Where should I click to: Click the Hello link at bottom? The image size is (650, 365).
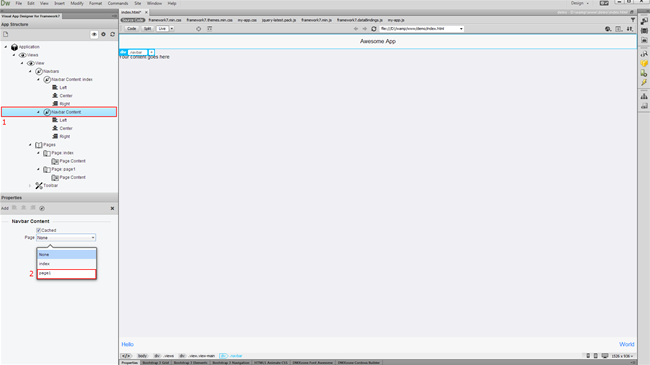tap(127, 344)
